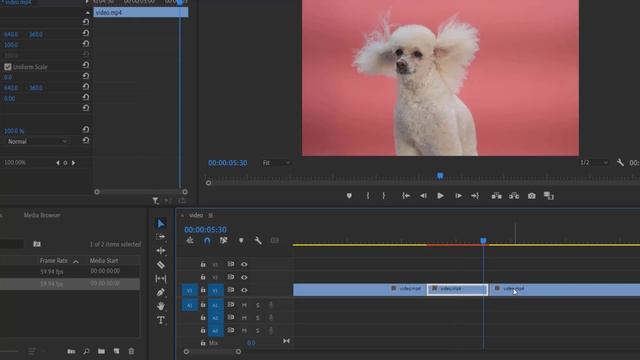The width and height of the screenshot is (640, 360).
Task: Open the Normal blend mode dropdown
Action: click(37, 141)
